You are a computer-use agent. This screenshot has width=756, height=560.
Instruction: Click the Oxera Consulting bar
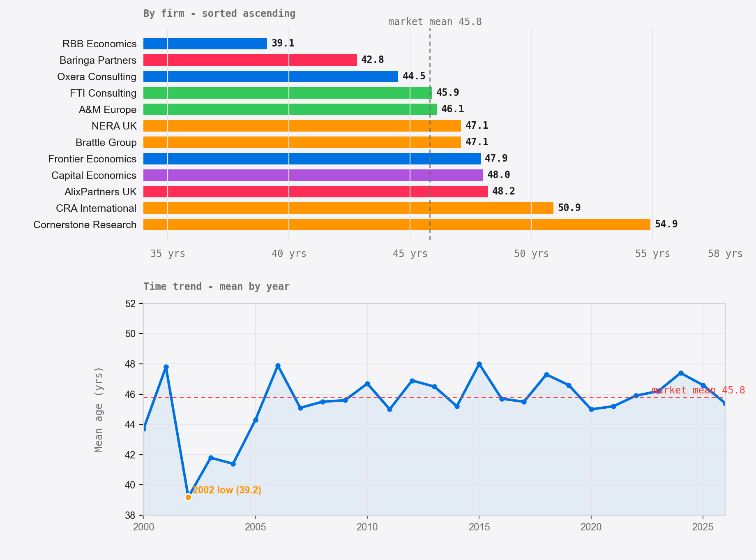click(271, 76)
